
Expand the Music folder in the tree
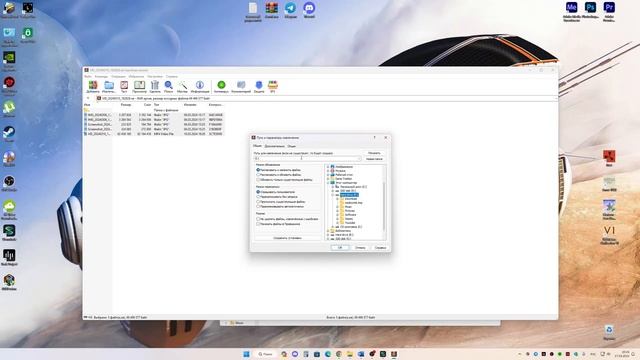click(x=338, y=207)
